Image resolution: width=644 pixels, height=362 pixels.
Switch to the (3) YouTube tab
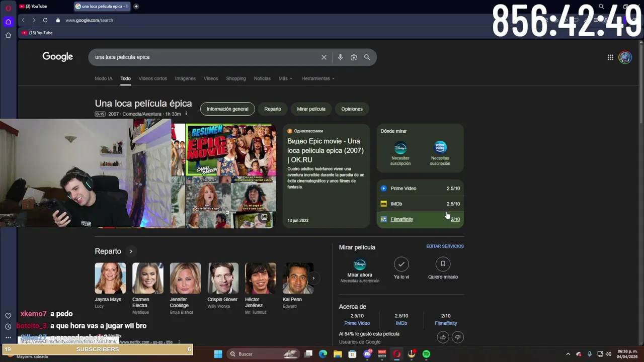point(36,6)
